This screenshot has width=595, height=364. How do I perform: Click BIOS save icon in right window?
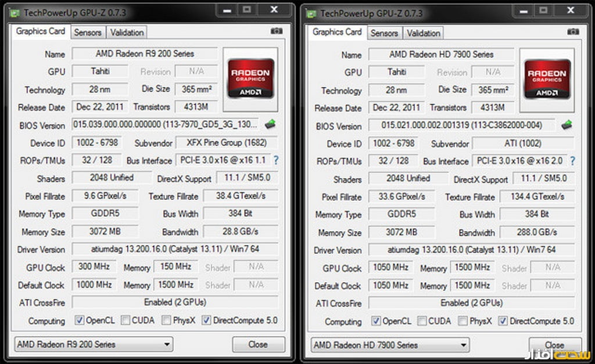(x=566, y=125)
